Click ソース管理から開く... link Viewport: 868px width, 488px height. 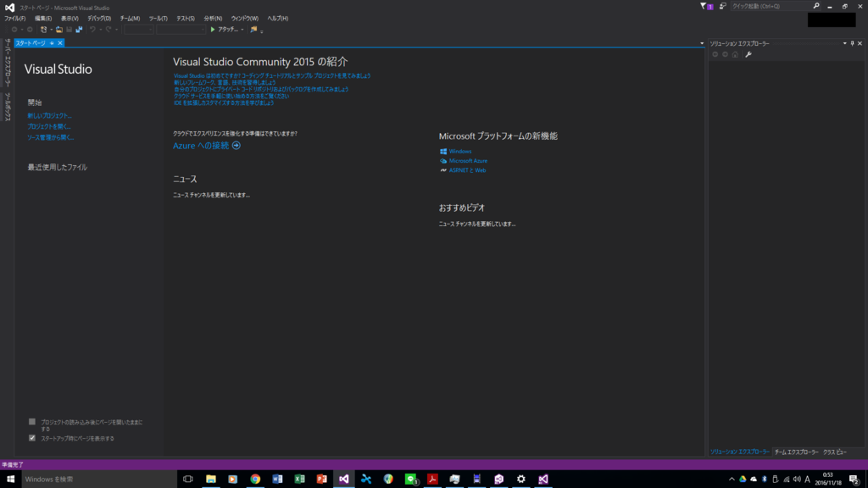point(50,137)
